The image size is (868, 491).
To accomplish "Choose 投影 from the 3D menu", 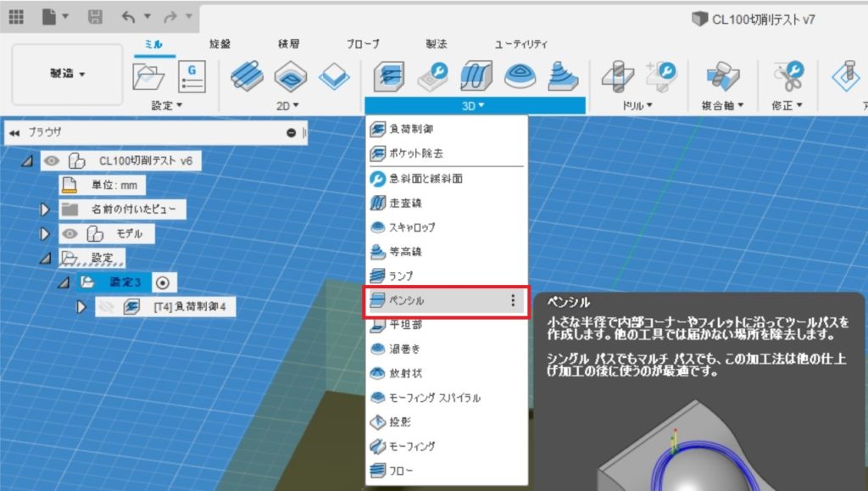I will click(446, 422).
